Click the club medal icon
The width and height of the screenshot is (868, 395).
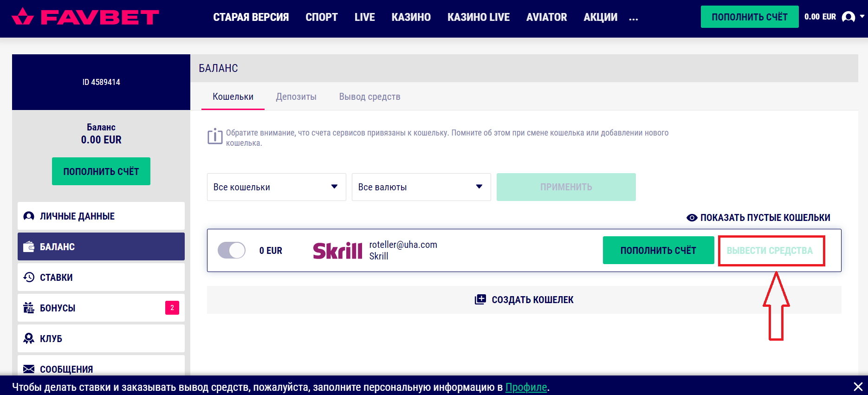(x=29, y=338)
